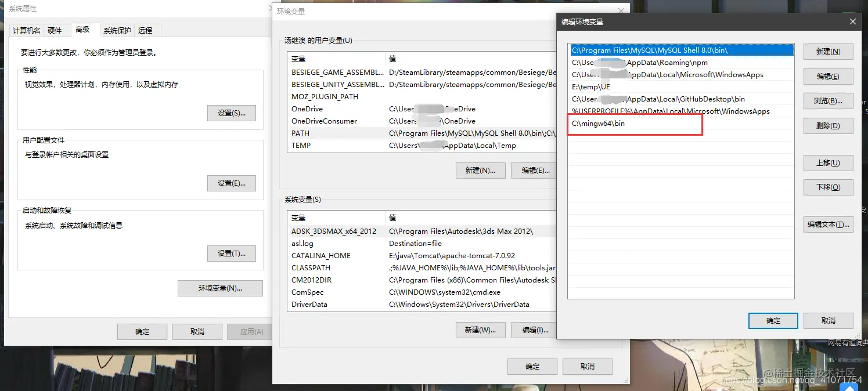Click 编辑(E) in 编辑环境变量 dialog
This screenshot has width=868, height=391.
point(828,77)
